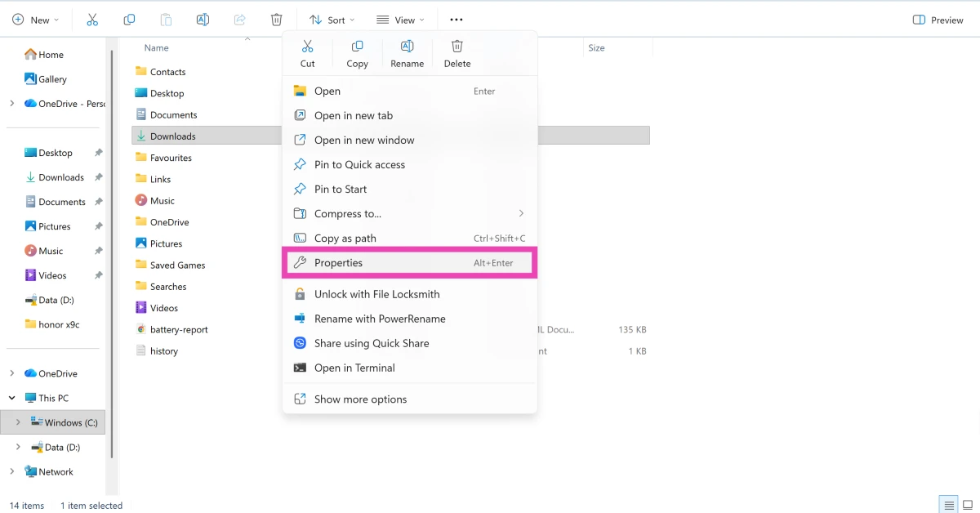Choose Open in new tab from the menu
Screen dimensions: 980x513
[x=354, y=115]
